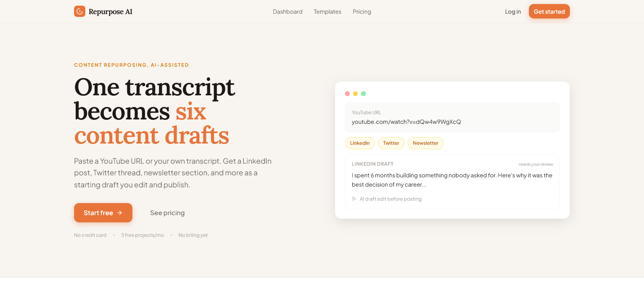Click the Repurpose AI logo icon
Image resolution: width=644 pixels, height=300 pixels.
[x=80, y=11]
